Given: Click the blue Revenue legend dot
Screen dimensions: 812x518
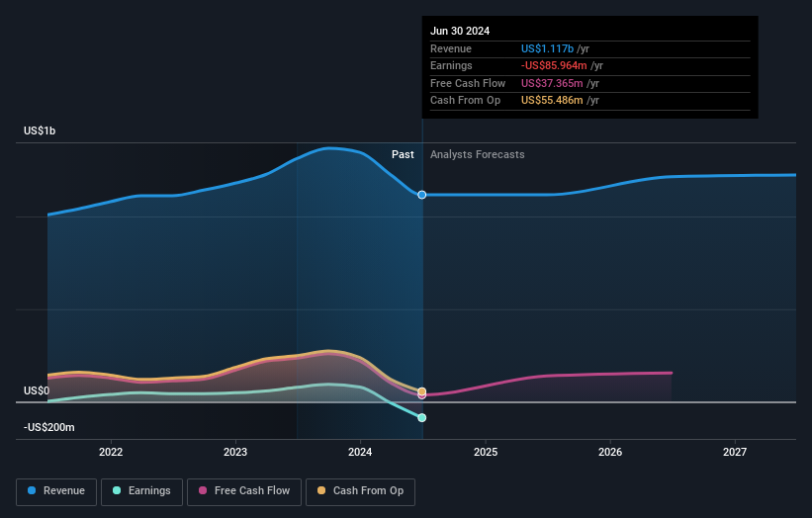Looking at the screenshot, I should [x=32, y=490].
